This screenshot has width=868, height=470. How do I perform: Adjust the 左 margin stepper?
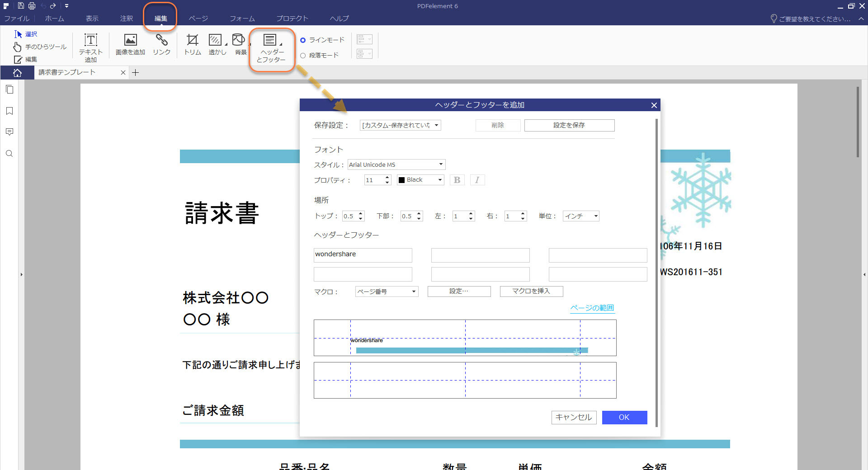click(471, 216)
